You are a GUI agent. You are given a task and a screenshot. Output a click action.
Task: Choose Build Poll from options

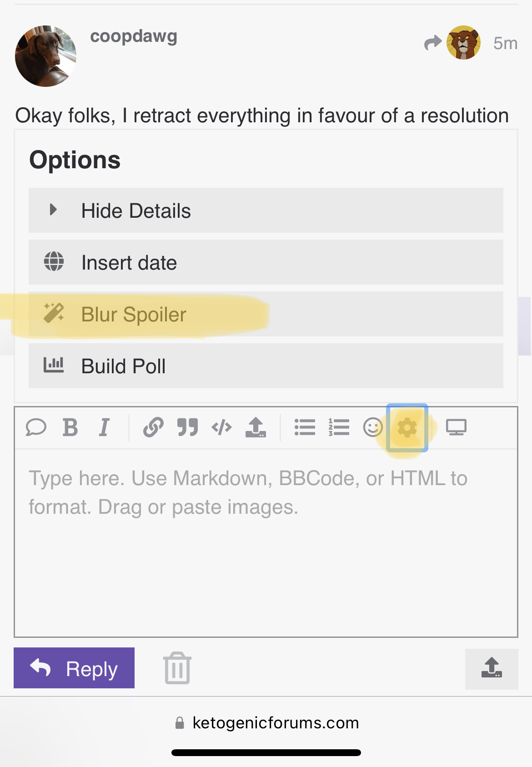(x=266, y=366)
